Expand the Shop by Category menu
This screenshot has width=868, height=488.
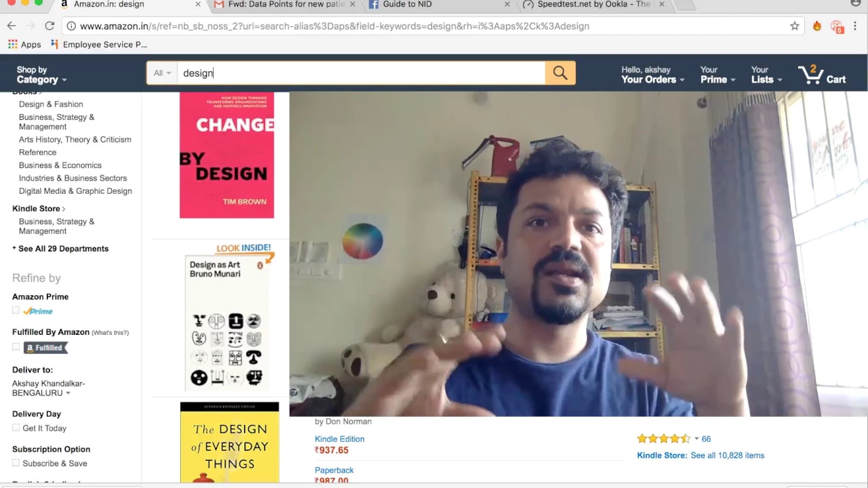click(41, 75)
